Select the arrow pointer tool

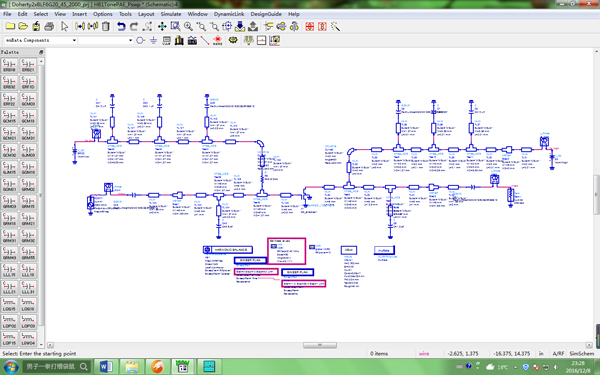(x=64, y=26)
